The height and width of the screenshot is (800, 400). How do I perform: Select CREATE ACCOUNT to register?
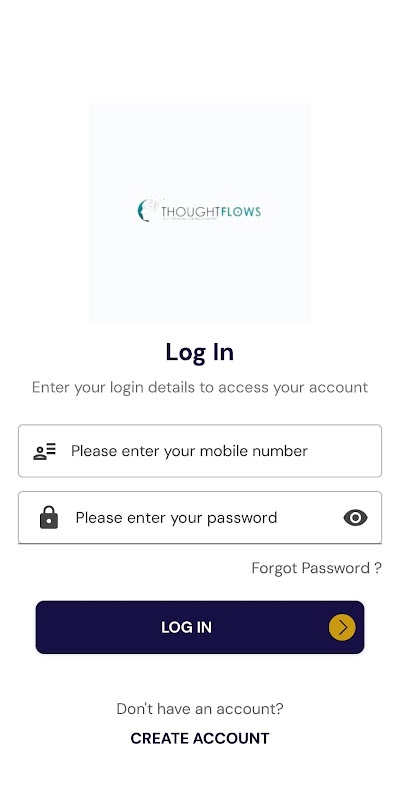pos(200,738)
